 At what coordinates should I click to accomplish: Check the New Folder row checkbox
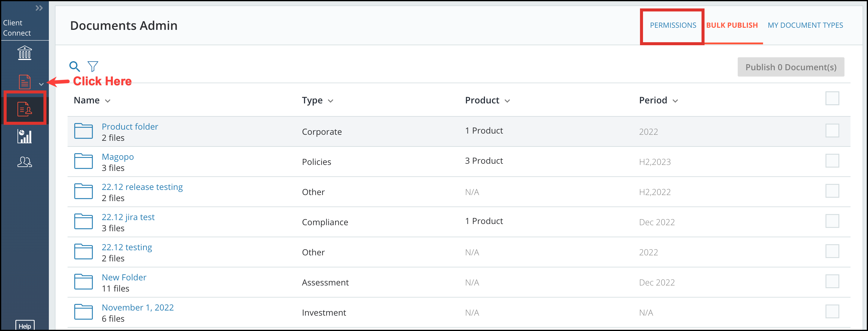coord(832,281)
